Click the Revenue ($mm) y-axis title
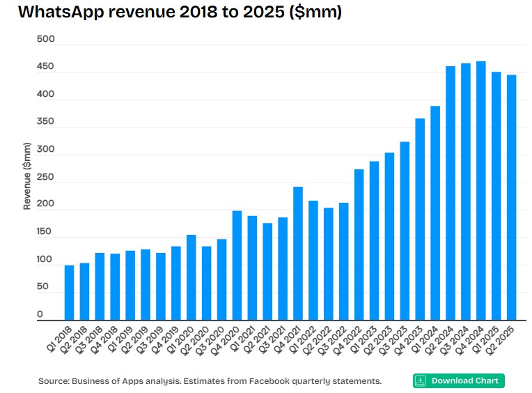The width and height of the screenshot is (532, 393). tap(27, 176)
